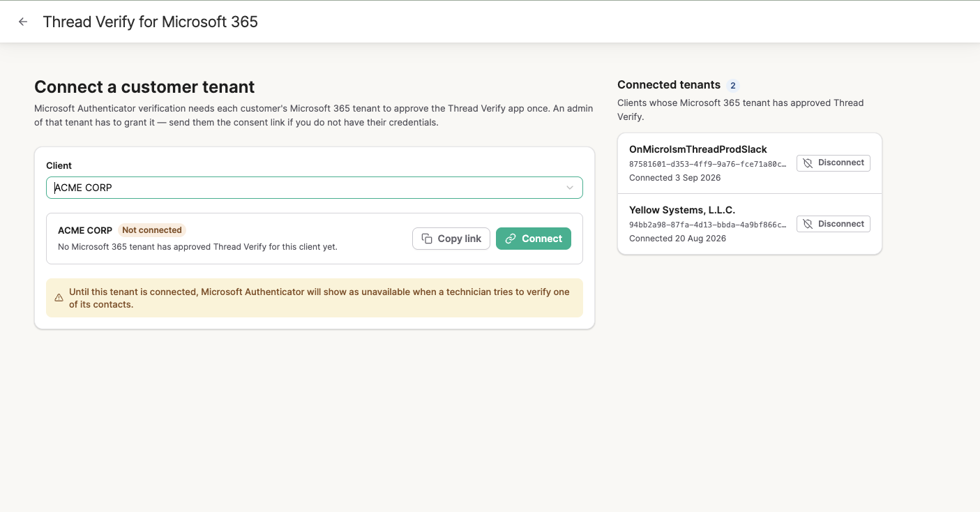Click the tenant ID starting with 94bb2a98
980x512 pixels.
point(707,225)
